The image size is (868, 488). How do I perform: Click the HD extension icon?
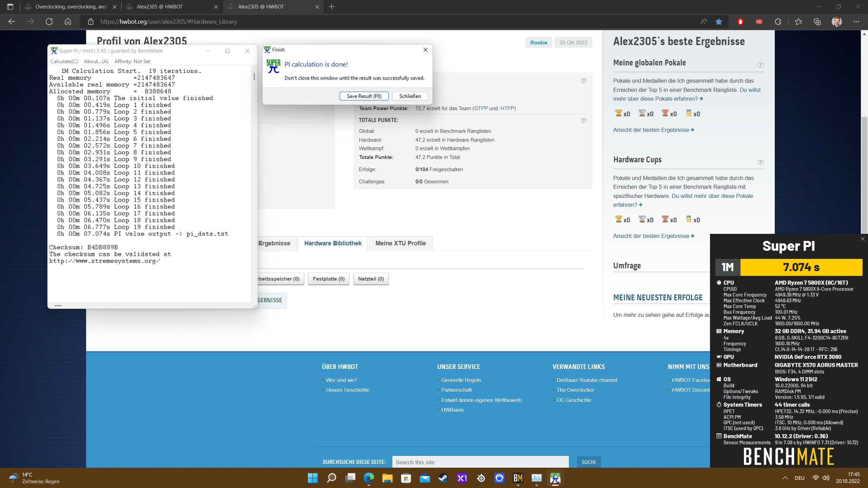759,22
